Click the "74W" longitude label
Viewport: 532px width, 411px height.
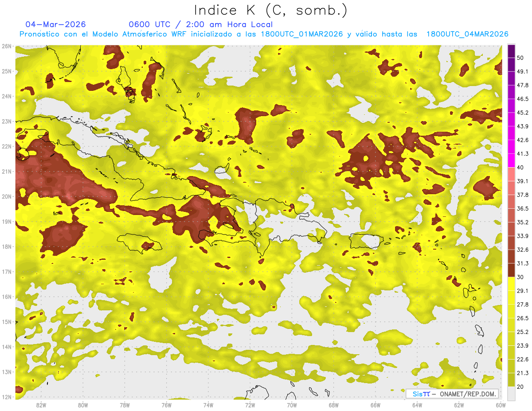(208, 405)
